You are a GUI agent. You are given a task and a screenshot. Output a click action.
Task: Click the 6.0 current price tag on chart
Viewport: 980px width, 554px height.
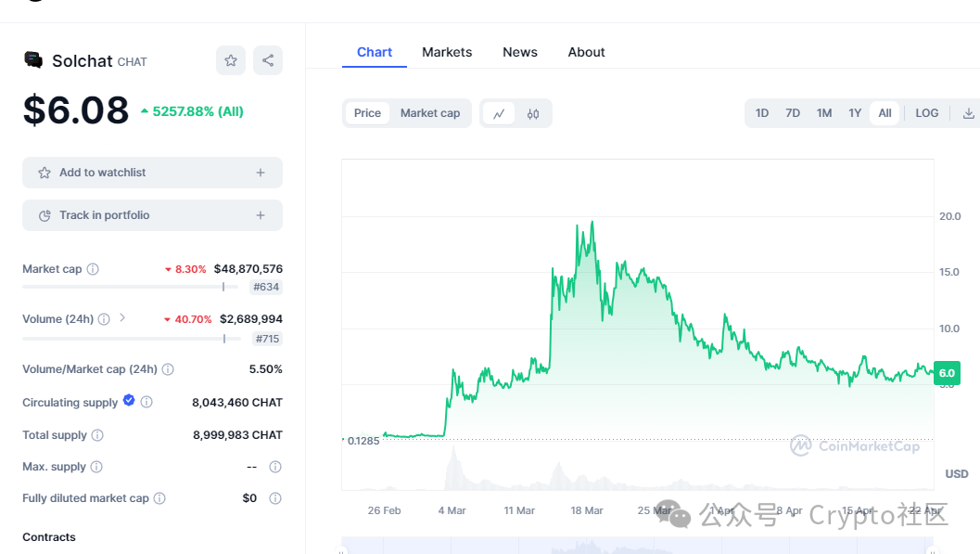[x=947, y=373]
